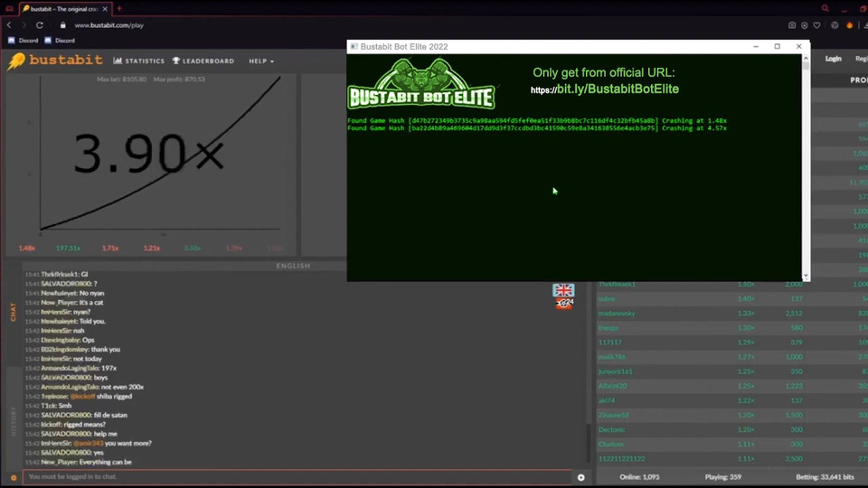Click the Bot Elite window title icon
The width and height of the screenshot is (868, 488).
pyautogui.click(x=354, y=46)
